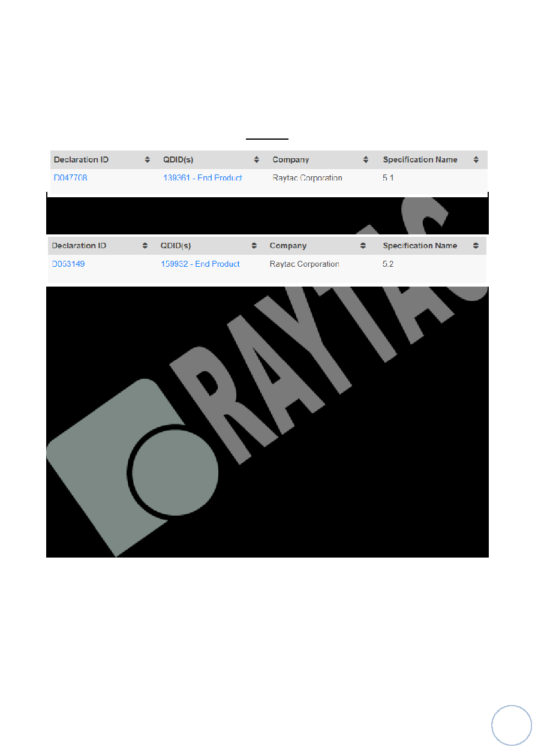
Task: Sort second table by Declaration ID arrows
Action: (x=145, y=246)
